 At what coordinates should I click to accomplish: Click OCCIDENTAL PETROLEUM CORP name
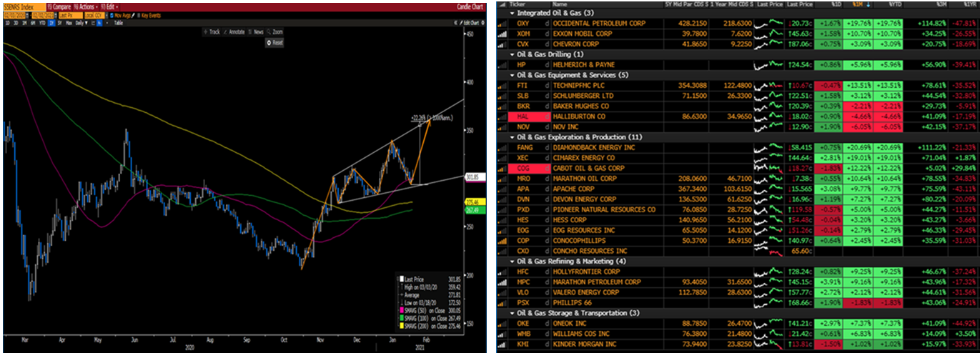(x=599, y=23)
